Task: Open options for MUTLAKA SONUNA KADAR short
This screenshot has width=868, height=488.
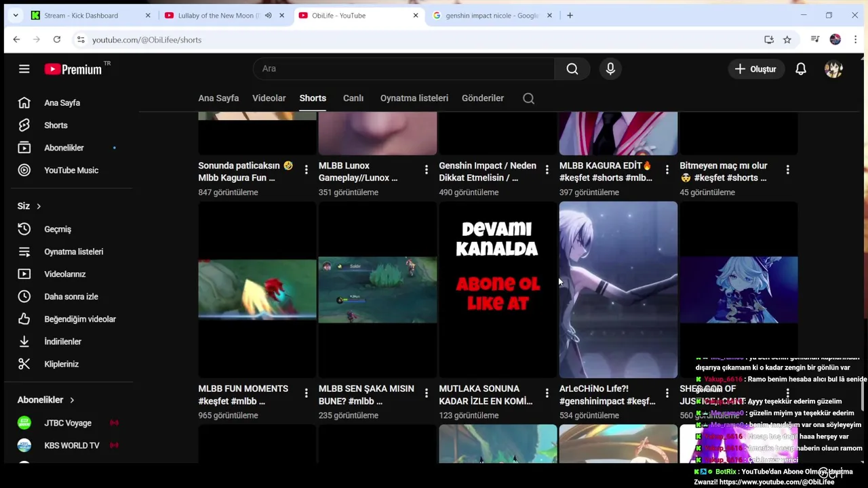Action: click(x=547, y=392)
